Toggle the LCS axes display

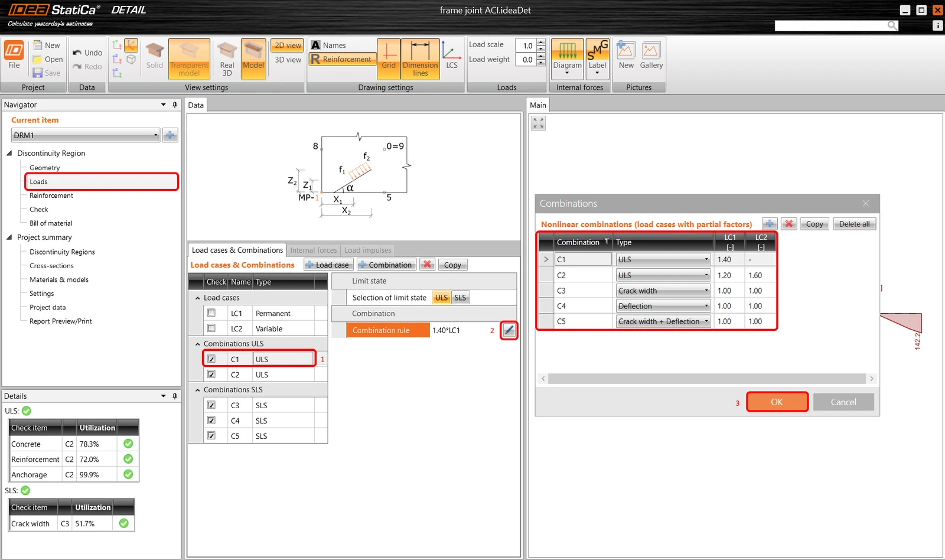point(452,56)
